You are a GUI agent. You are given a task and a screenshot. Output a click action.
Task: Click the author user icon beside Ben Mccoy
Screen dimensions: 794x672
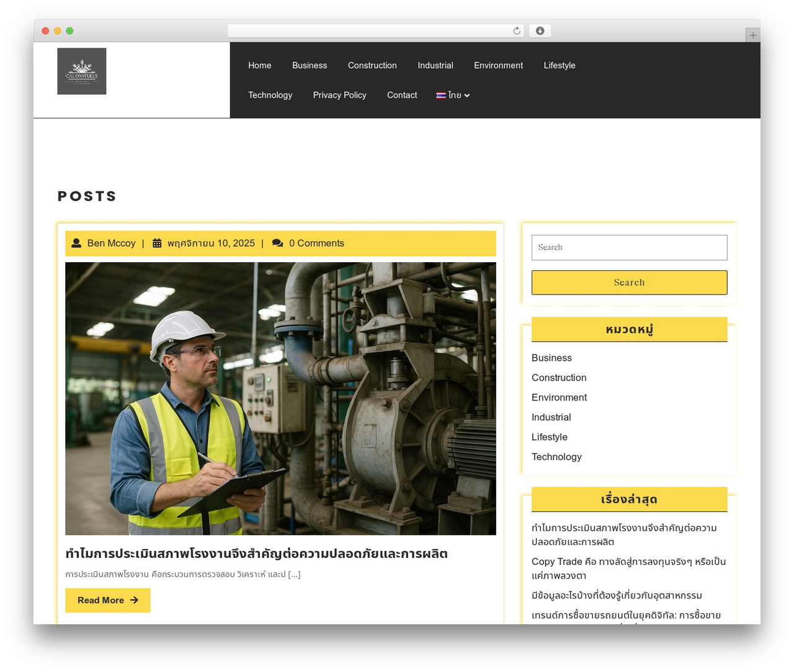(x=76, y=243)
